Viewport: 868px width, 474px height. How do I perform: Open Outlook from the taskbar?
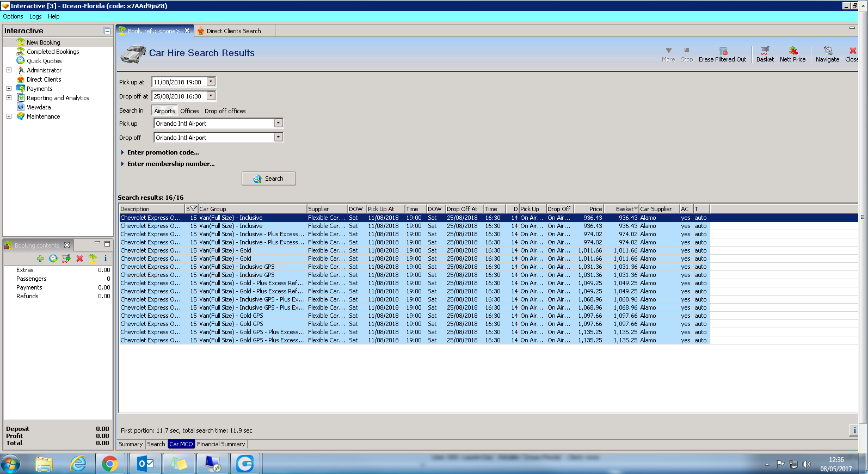click(x=145, y=464)
